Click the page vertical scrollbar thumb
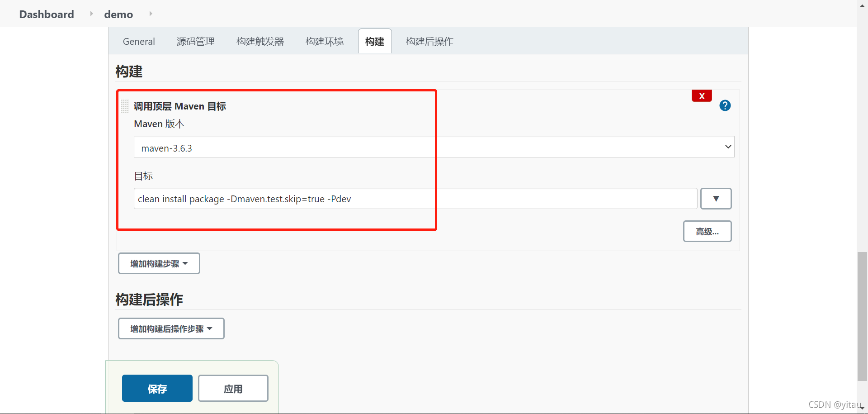 (x=862, y=317)
